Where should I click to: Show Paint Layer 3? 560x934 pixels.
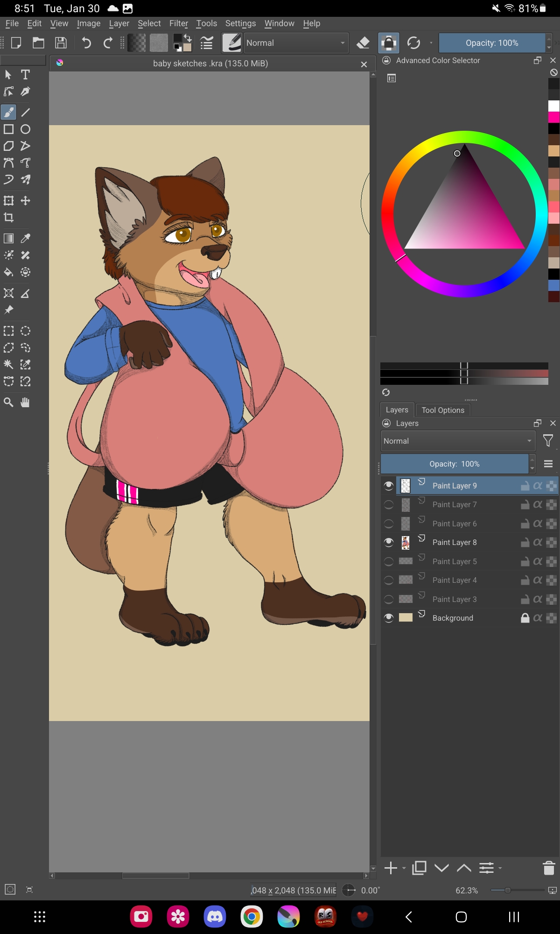[389, 600]
